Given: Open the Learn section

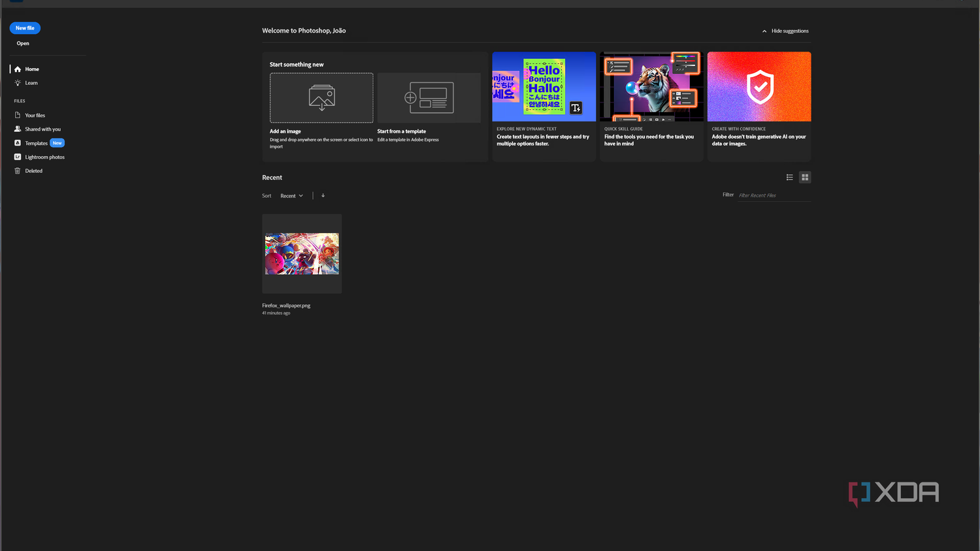Looking at the screenshot, I should click(30, 83).
